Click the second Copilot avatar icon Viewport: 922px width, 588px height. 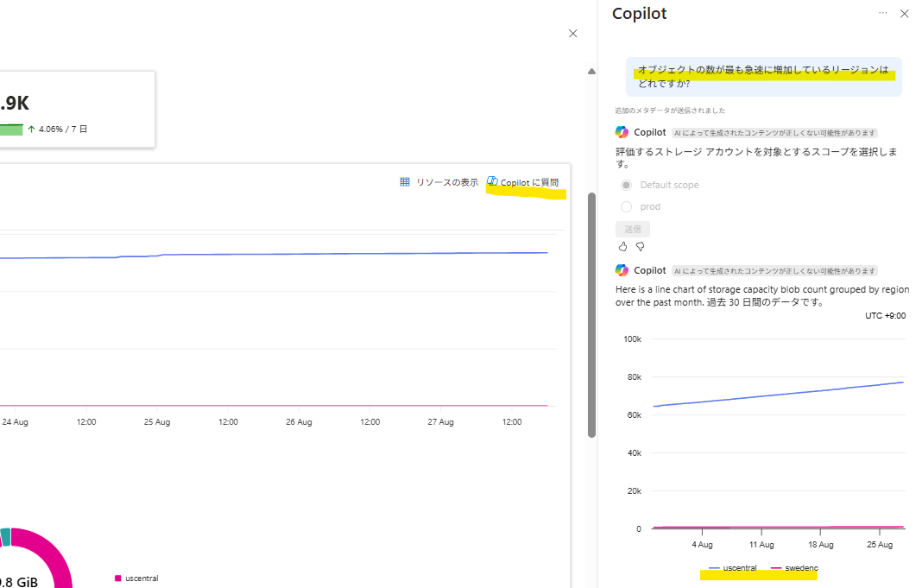pyautogui.click(x=622, y=270)
